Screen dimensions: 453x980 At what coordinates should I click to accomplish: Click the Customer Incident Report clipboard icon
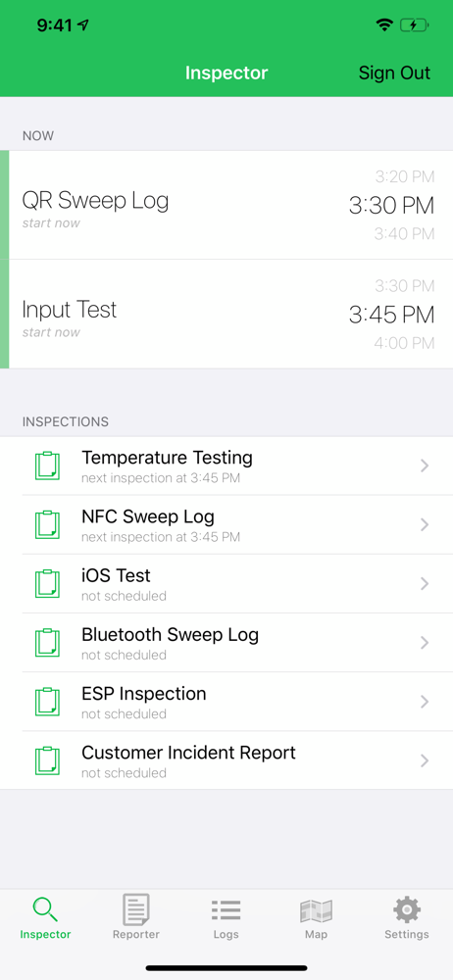click(x=47, y=760)
